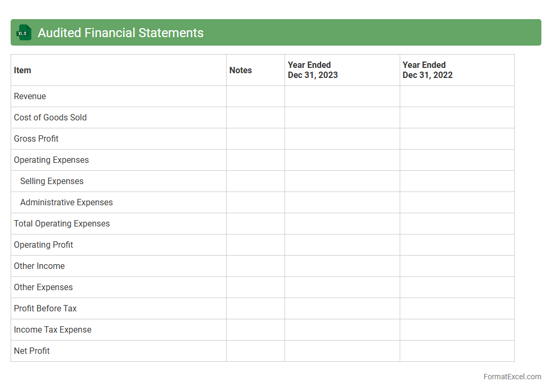Screen dimensions: 552x392
Task: Click the XLS file icon in header
Action: pos(24,33)
